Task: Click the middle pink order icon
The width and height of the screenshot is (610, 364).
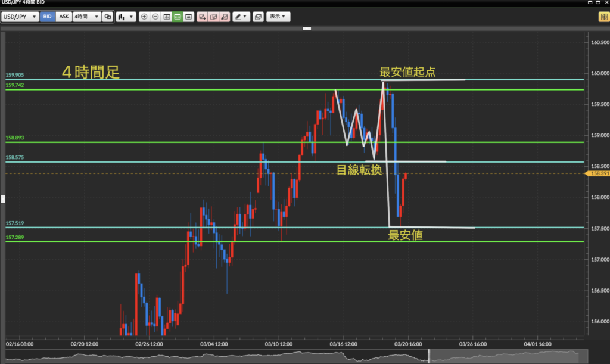Action: [213, 17]
